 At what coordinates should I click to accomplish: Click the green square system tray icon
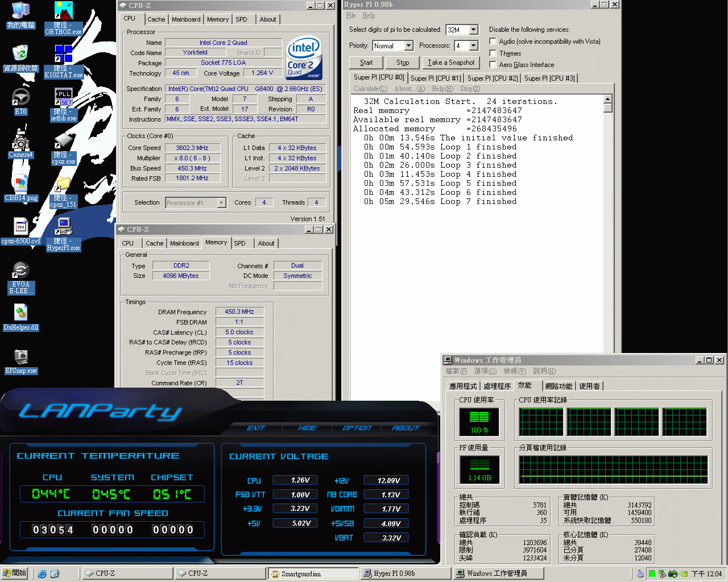(652, 574)
